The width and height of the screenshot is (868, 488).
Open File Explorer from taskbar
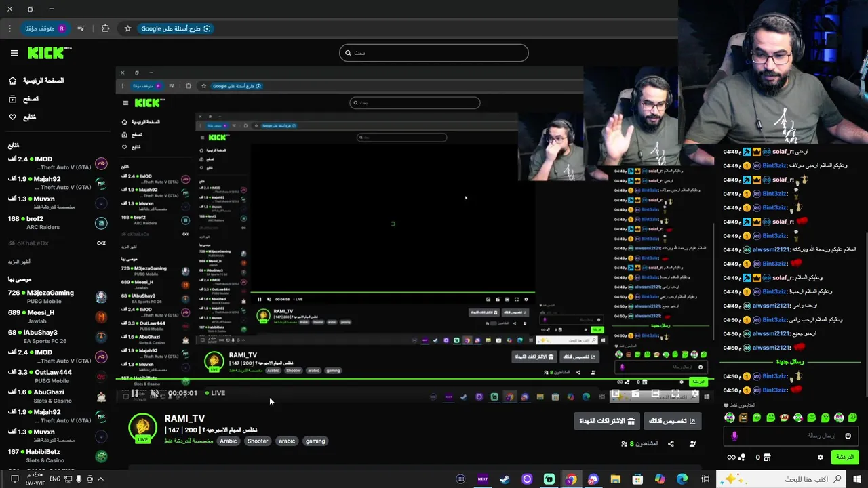click(616, 479)
